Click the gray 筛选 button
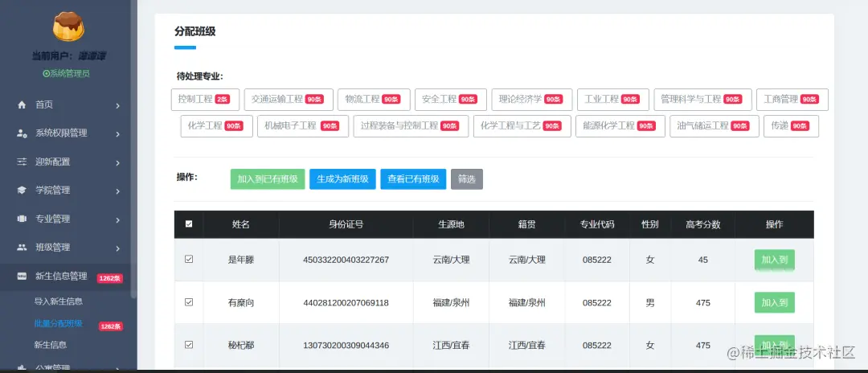The height and width of the screenshot is (373, 868). [467, 179]
